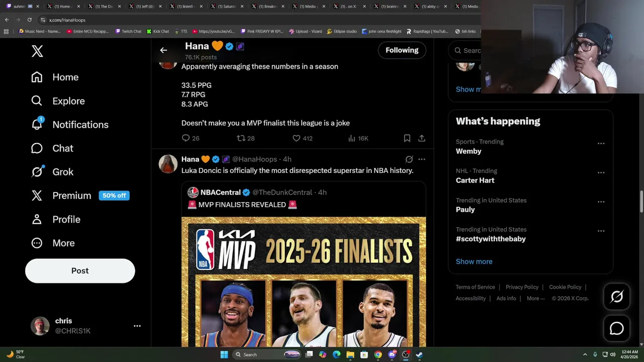Open the Premium 50% off link

tap(80, 196)
